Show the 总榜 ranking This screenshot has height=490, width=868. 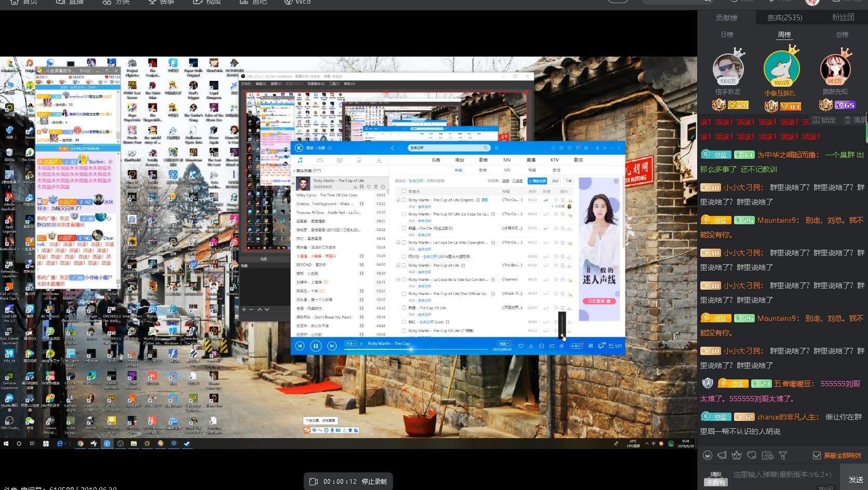coord(842,35)
